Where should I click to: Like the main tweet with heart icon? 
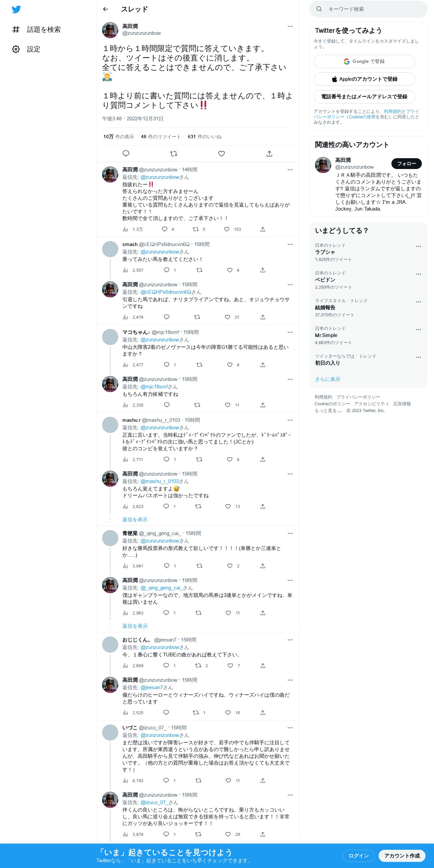[x=221, y=153]
